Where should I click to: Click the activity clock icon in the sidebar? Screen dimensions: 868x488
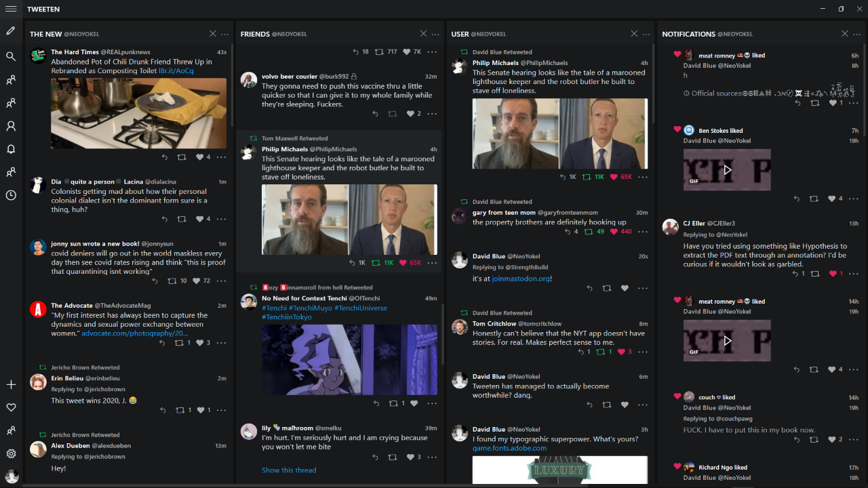[11, 195]
